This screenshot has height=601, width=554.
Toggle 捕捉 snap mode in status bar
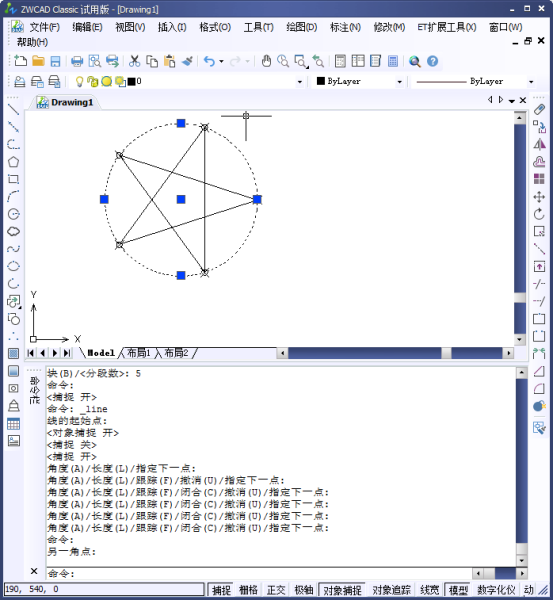pos(221,590)
